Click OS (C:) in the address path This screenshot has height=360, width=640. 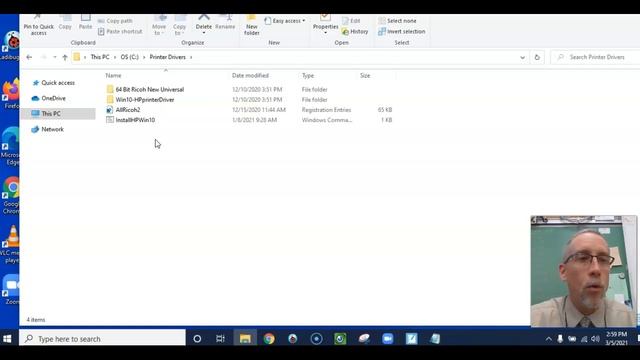coord(129,57)
